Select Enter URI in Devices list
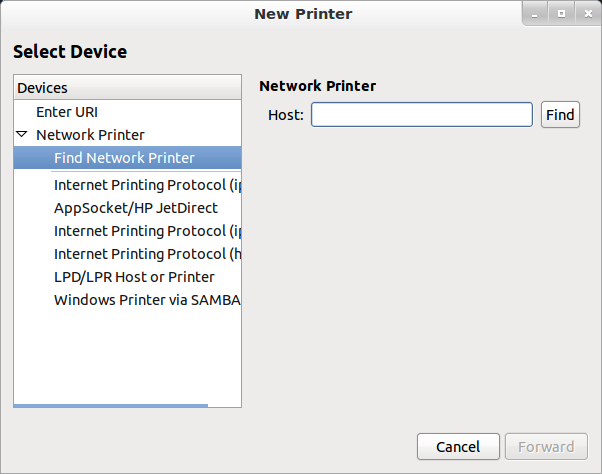602x474 pixels. pos(67,112)
